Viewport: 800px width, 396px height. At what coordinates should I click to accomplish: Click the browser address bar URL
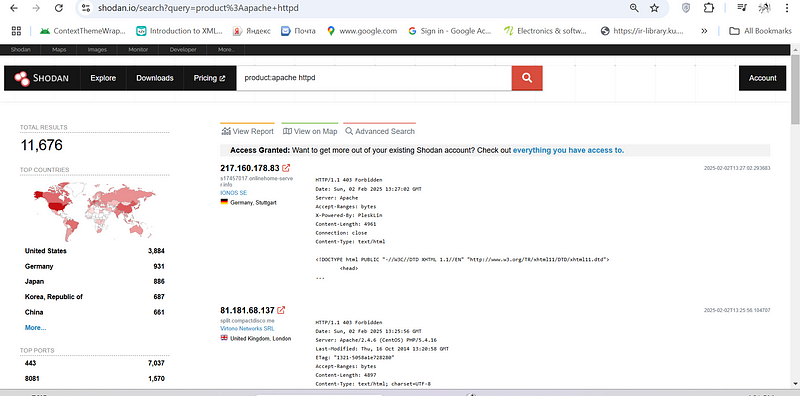(198, 8)
